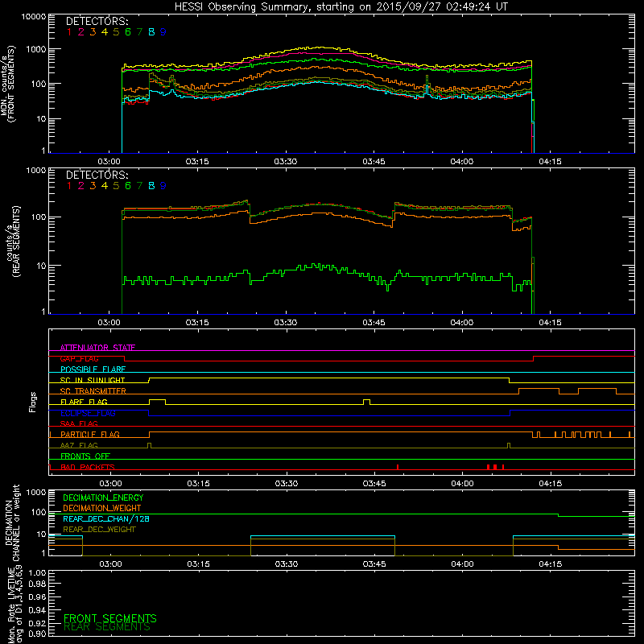Select the ECLIPSE_FLAG label

click(x=88, y=413)
